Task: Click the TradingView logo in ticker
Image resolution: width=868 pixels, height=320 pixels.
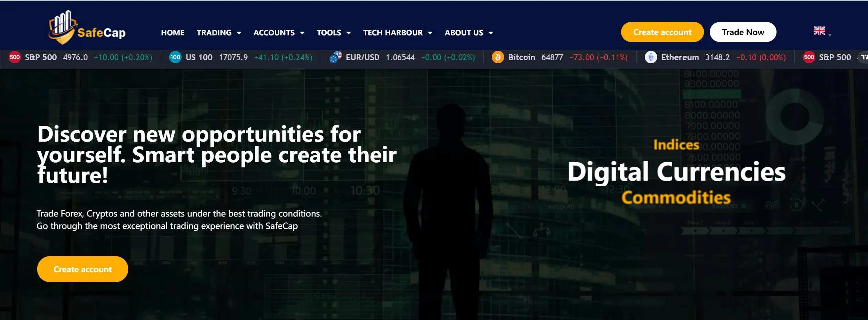Action: tap(864, 57)
